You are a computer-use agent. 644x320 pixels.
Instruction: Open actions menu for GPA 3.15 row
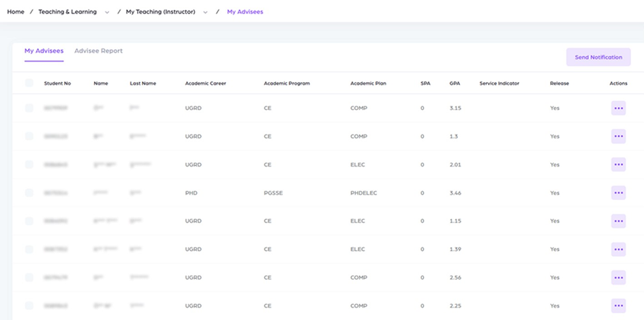point(618,108)
